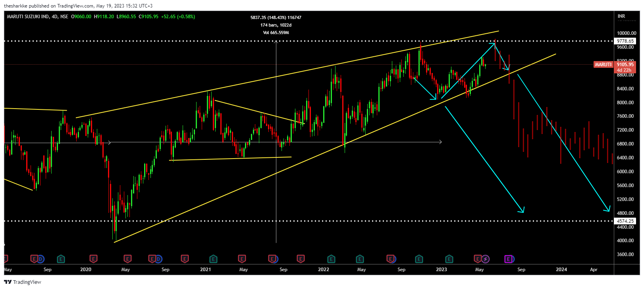The image size is (644, 289).
Task: Click the 8000.00 price axis label
Action: 625,102
